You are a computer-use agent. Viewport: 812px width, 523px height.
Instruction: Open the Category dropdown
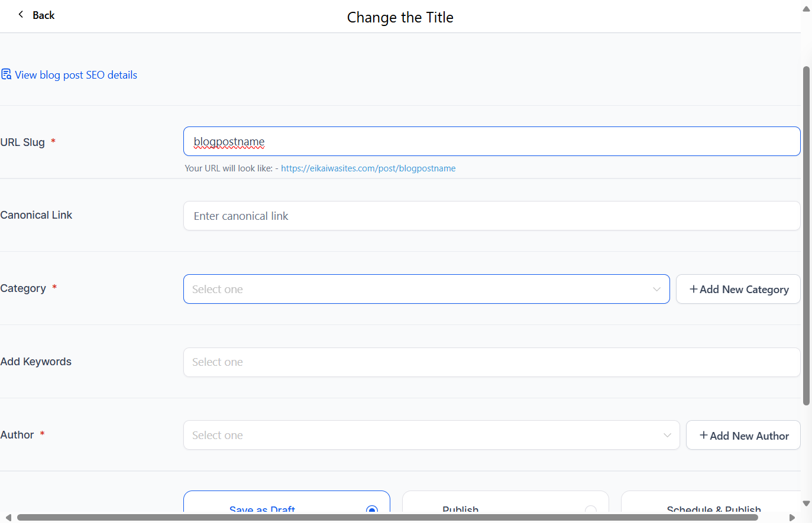(426, 289)
